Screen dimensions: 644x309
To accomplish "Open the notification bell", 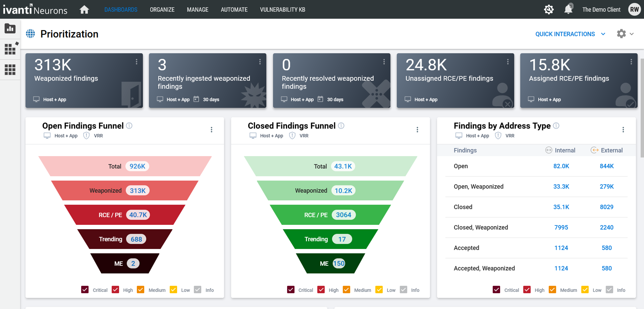I will pyautogui.click(x=568, y=9).
